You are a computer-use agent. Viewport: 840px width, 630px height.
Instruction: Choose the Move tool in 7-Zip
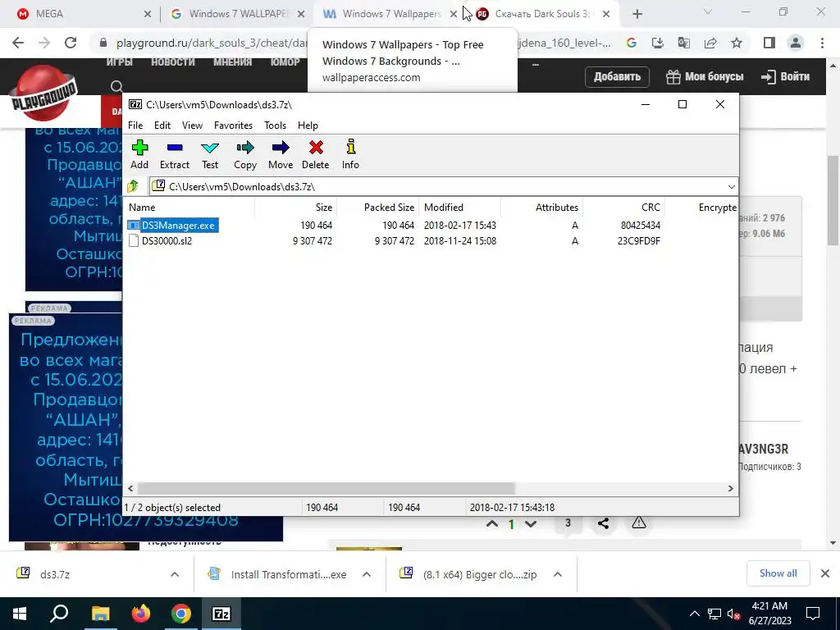[281, 154]
